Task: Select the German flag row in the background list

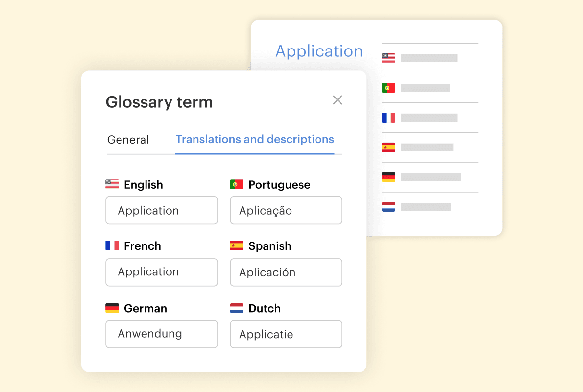Action: 389,177
